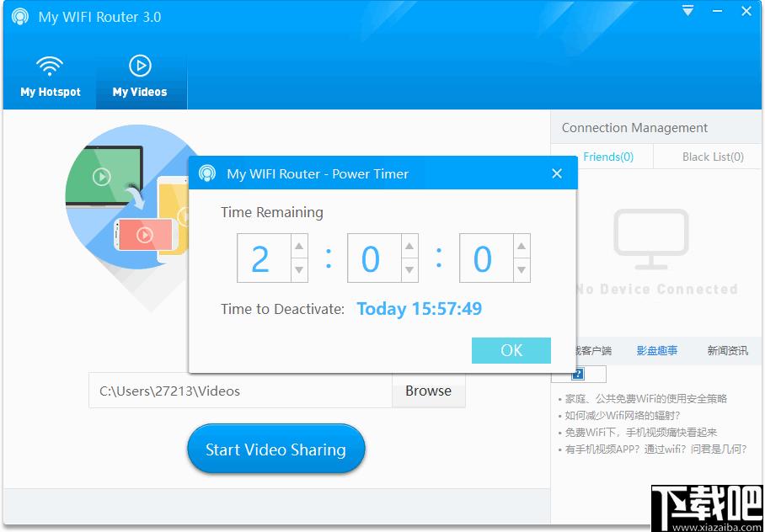765x532 pixels.
Task: Decrease the minutes value with down arrow
Action: click(x=409, y=270)
